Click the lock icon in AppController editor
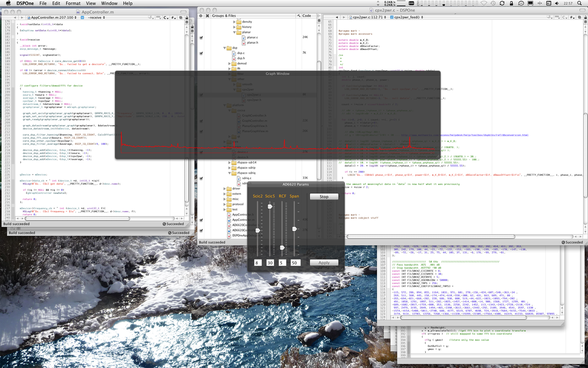This screenshot has width=588, height=368. (x=186, y=17)
